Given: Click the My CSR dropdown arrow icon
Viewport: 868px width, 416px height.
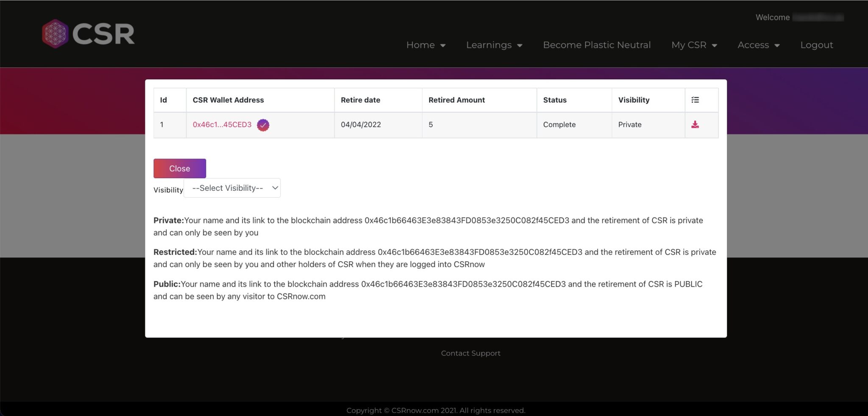Looking at the screenshot, I should pos(715,45).
